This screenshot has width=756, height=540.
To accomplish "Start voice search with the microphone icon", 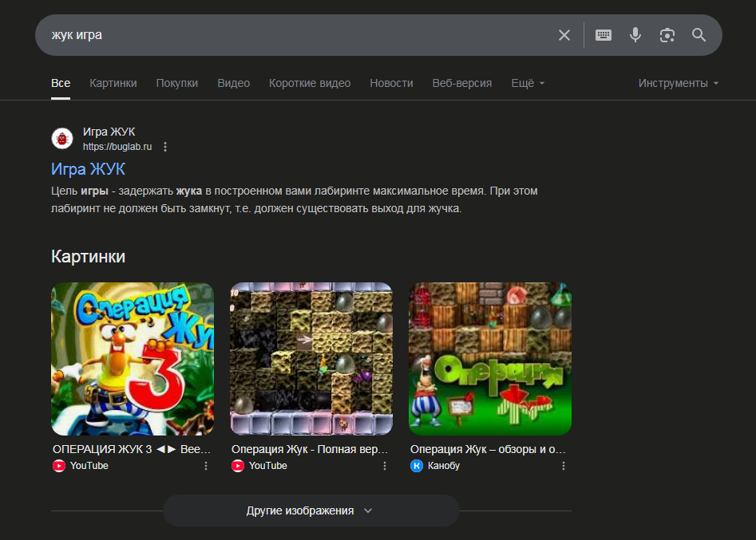I will point(635,35).
